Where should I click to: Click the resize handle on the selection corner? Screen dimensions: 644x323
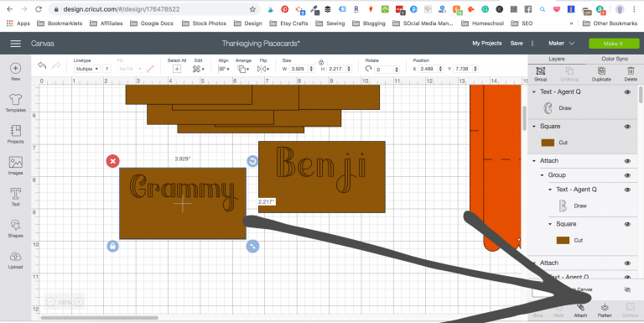tap(252, 246)
